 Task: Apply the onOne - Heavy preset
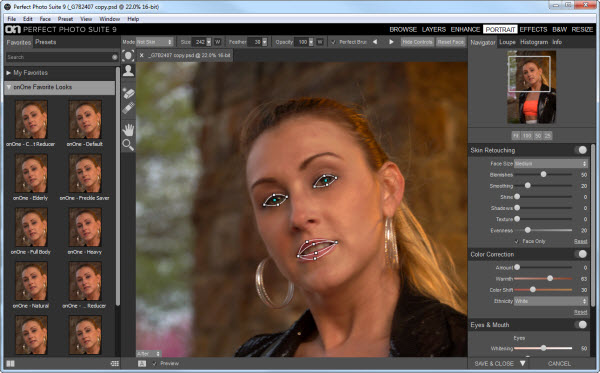(x=85, y=227)
